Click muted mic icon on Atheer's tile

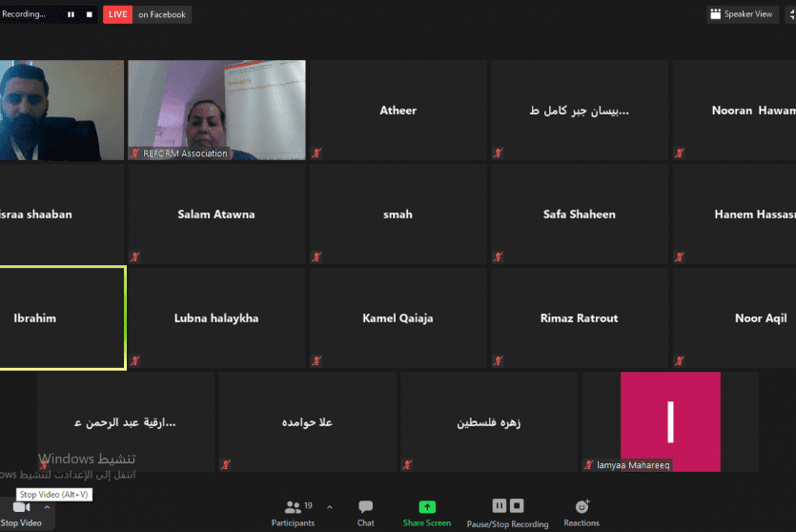pos(316,153)
